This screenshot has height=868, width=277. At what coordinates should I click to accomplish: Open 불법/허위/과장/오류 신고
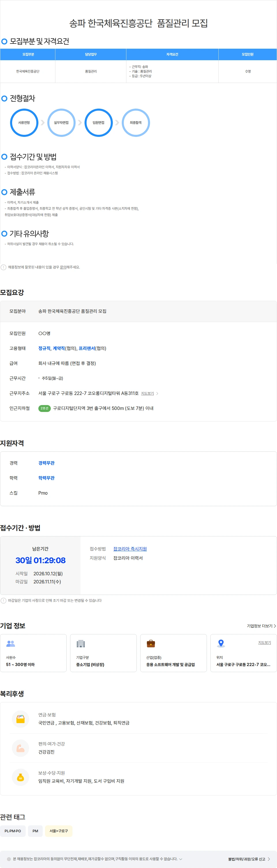point(249,859)
